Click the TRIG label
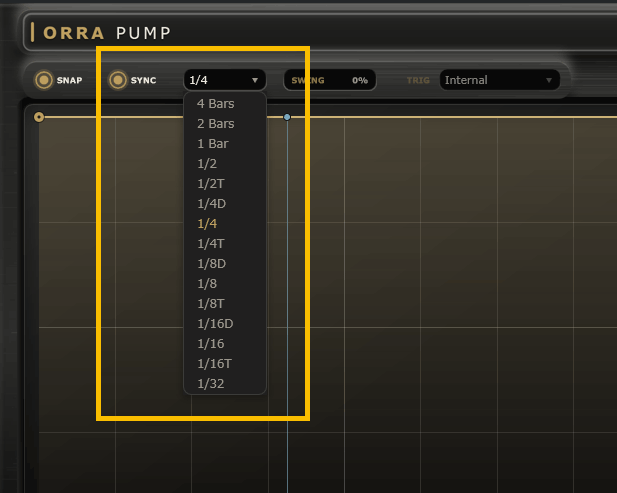 [418, 80]
